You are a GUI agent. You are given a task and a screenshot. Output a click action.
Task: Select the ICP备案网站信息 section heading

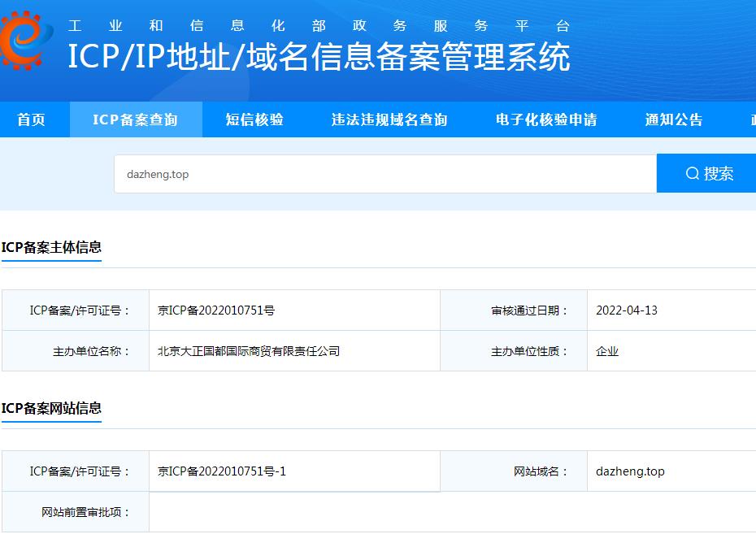(x=52, y=408)
